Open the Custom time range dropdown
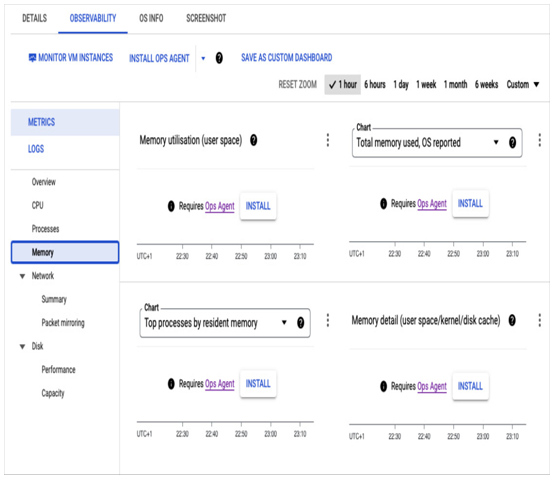This screenshot has height=479, width=554. (523, 84)
